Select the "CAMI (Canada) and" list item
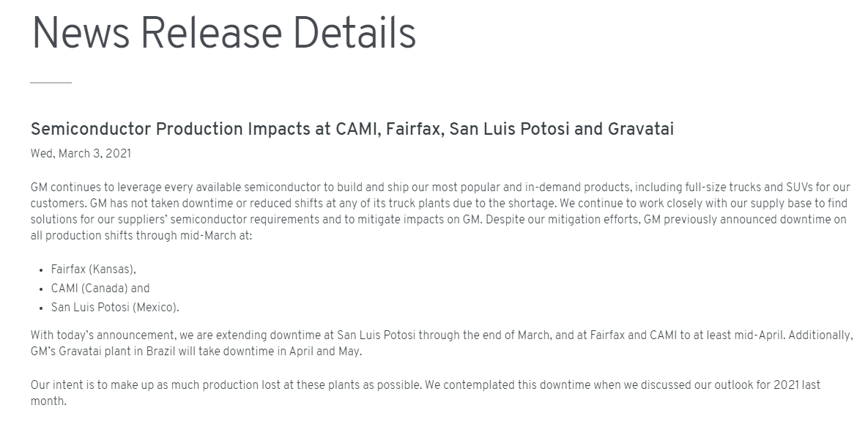 pos(100,289)
